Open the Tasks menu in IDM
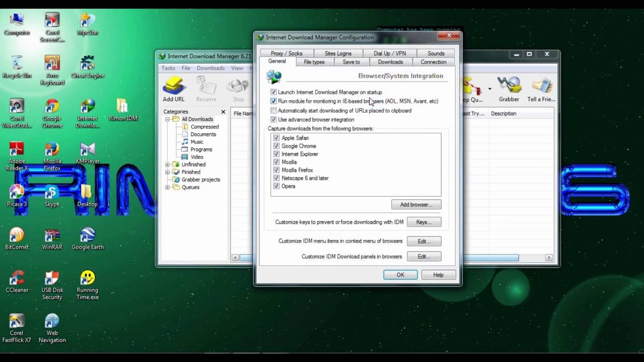644x362 pixels. pyautogui.click(x=169, y=68)
